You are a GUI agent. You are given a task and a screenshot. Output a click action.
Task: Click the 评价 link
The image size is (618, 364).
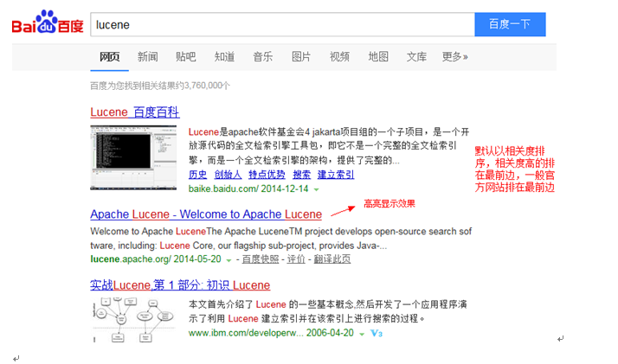[x=296, y=259]
